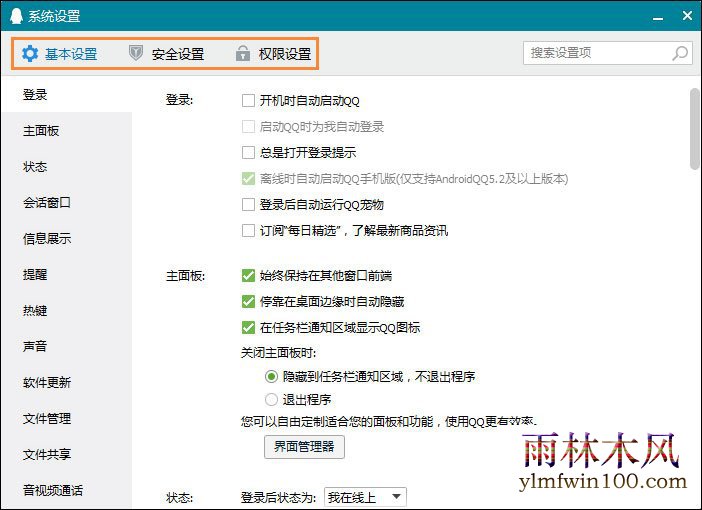
Task: Check 总是打开登录提示 option
Action: 248,152
